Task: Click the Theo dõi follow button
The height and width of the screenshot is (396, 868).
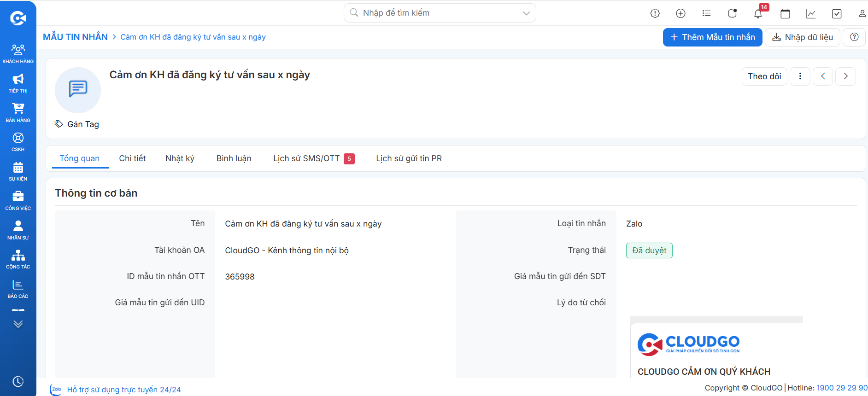Action: click(764, 76)
